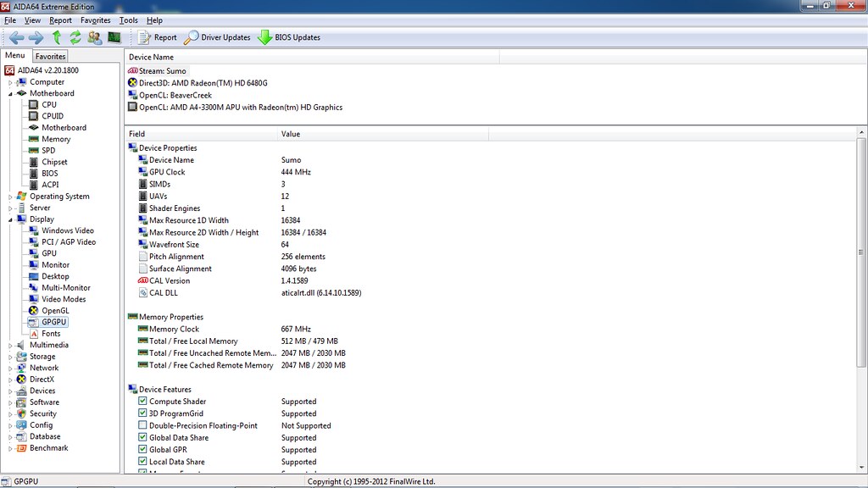Expand the Computer tree node
The width and height of the screenshot is (868, 488).
[x=10, y=82]
